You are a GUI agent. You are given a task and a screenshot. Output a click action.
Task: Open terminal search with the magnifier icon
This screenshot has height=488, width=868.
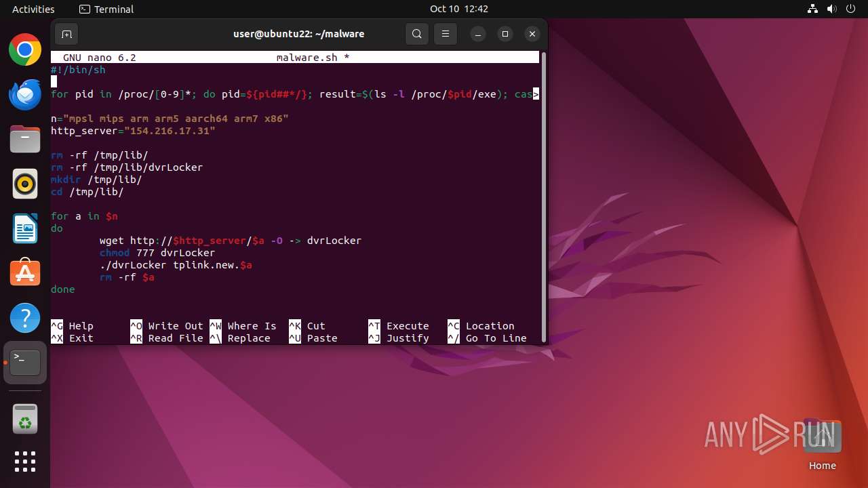coord(417,34)
